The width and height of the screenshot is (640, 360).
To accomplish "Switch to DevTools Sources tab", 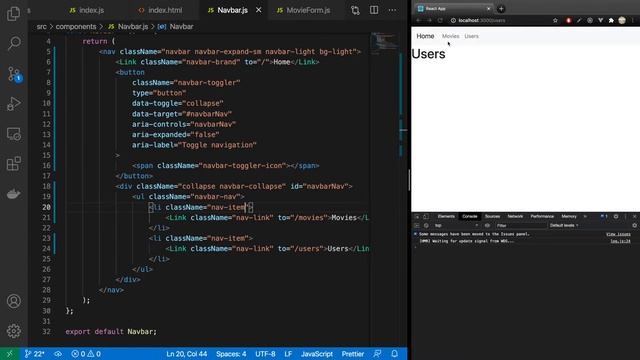I will coord(492,216).
